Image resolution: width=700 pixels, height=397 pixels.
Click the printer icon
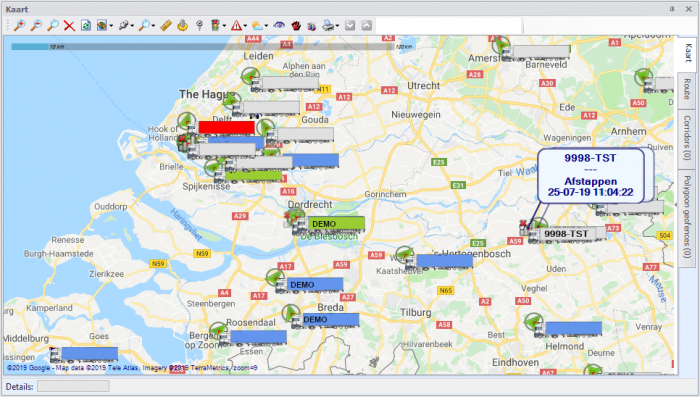click(328, 25)
